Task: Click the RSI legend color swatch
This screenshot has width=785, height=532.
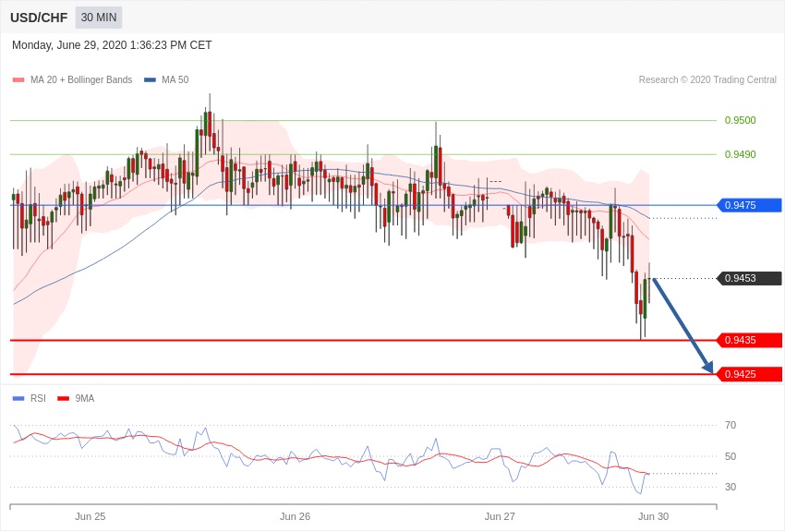Action: pos(18,398)
